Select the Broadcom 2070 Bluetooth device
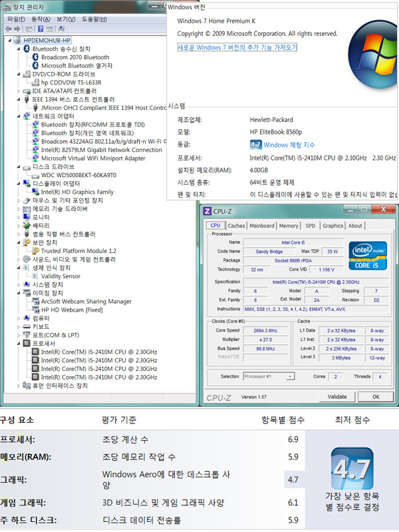 click(x=75, y=57)
